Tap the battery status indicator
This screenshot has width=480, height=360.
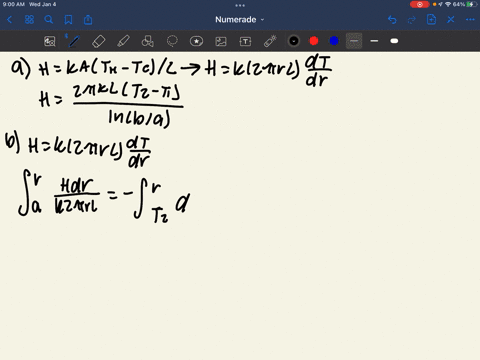coord(471,4)
